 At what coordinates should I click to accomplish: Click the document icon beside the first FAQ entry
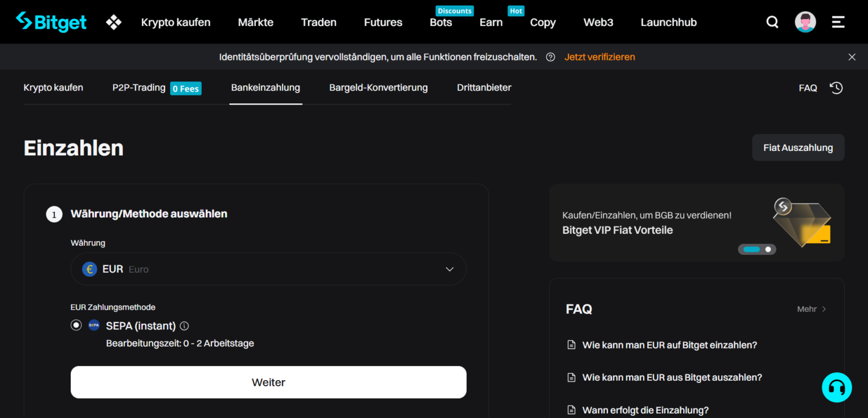571,345
